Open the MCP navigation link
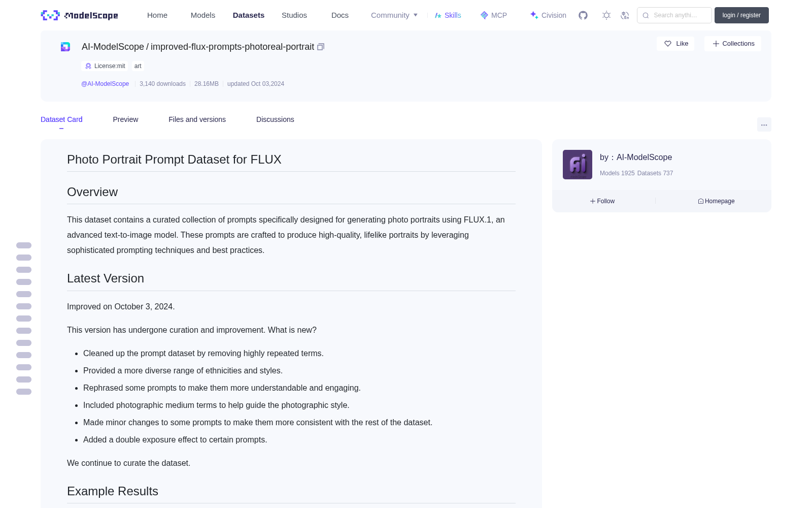This screenshot has width=812, height=508. (x=494, y=15)
